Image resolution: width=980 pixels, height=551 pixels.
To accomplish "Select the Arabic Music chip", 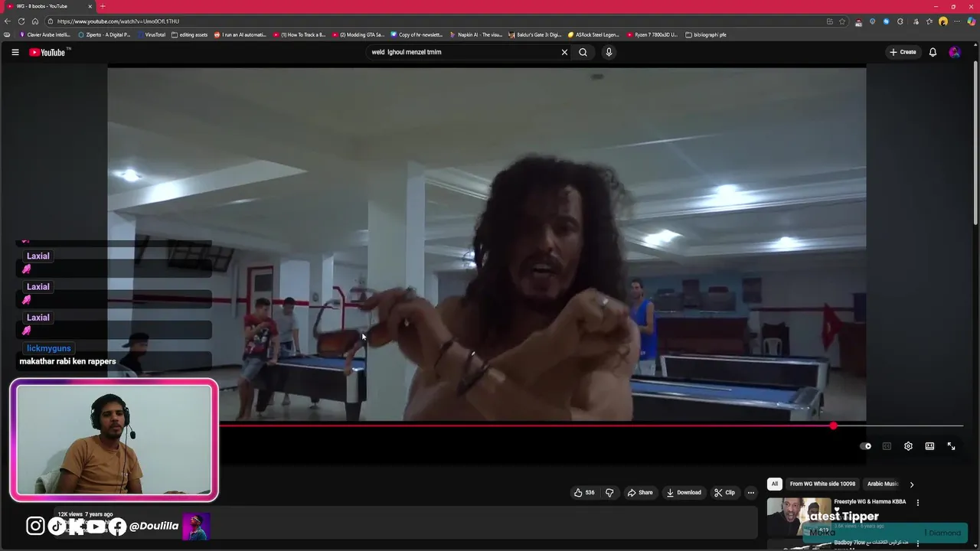I will pyautogui.click(x=883, y=484).
